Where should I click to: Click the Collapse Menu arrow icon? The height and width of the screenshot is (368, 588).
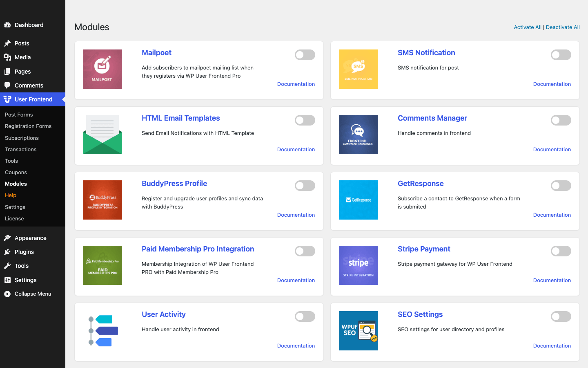pos(7,294)
